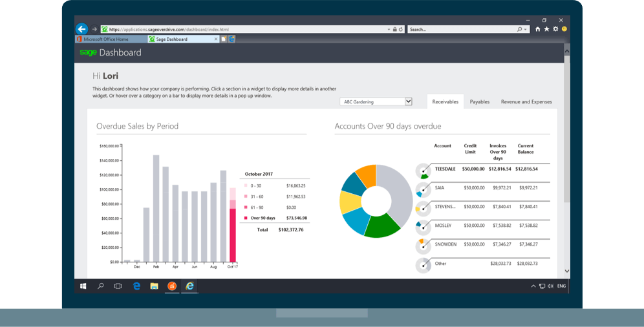Click the SAIA mini donut icon
644x327 pixels.
423,190
